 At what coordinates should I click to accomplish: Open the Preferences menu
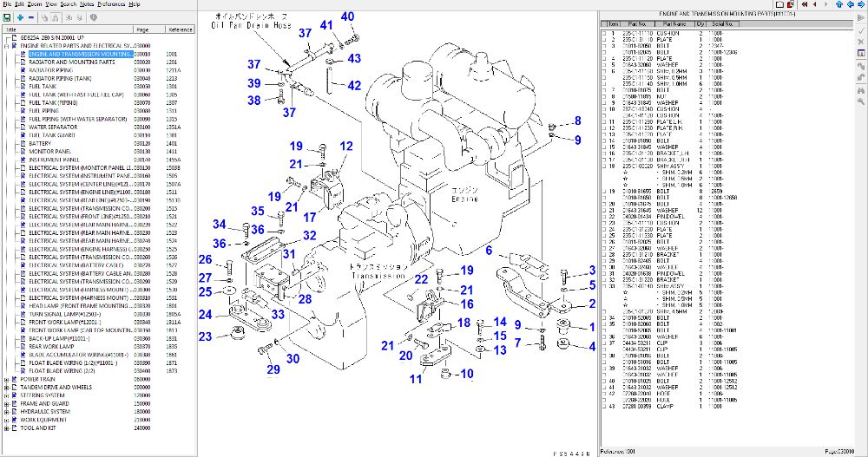(111, 3)
